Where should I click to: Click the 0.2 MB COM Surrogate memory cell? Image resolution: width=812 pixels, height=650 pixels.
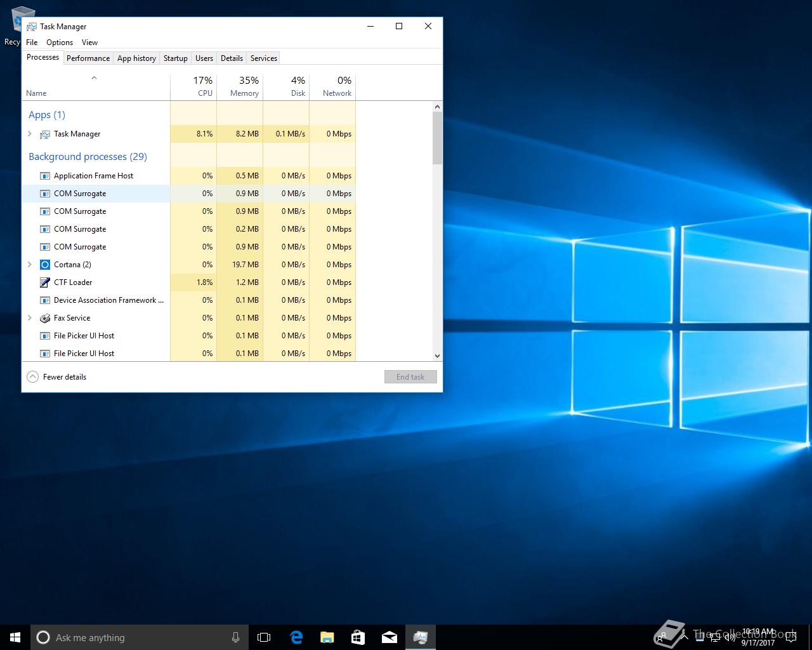click(x=240, y=229)
